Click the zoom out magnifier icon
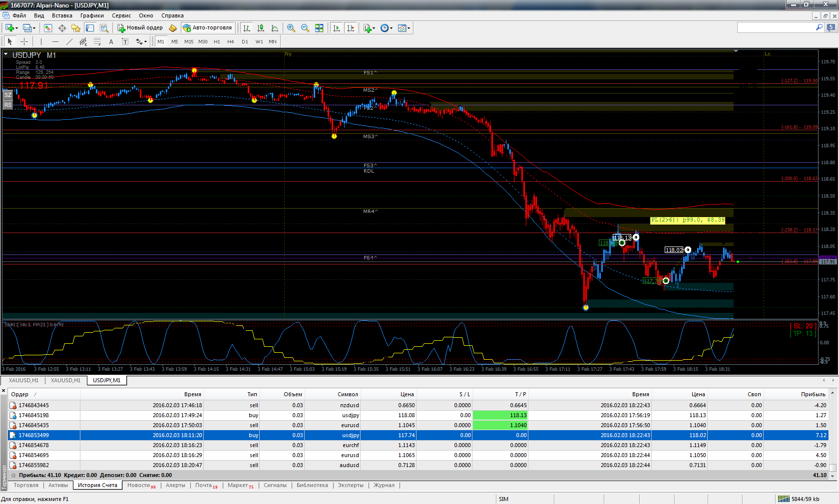Viewport: 839px width, 504px height. click(305, 28)
